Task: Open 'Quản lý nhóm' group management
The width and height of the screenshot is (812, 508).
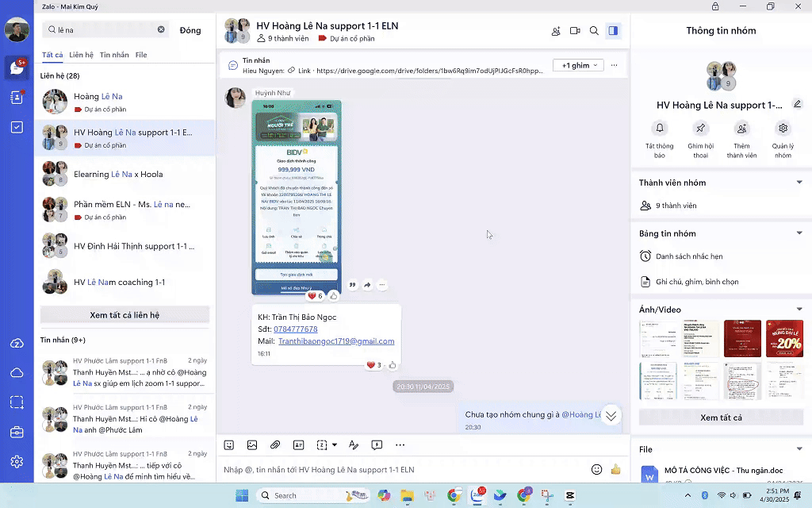Action: [x=783, y=140]
